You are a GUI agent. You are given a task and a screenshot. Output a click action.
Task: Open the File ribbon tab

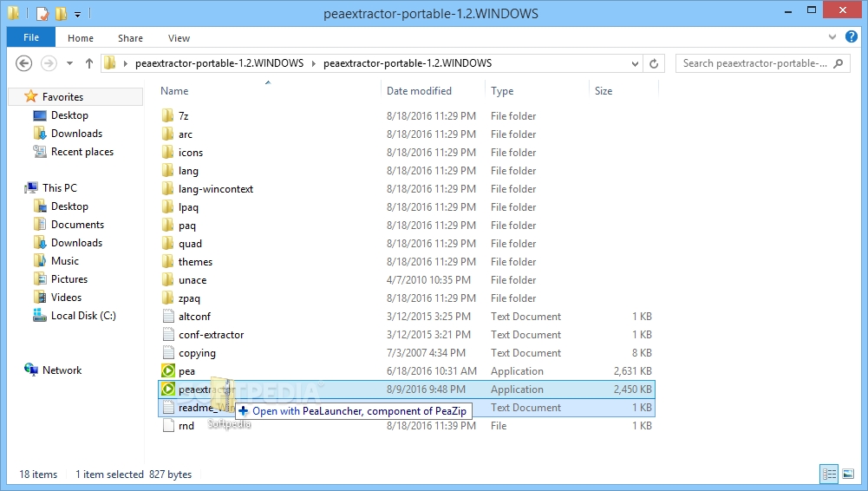click(x=31, y=37)
